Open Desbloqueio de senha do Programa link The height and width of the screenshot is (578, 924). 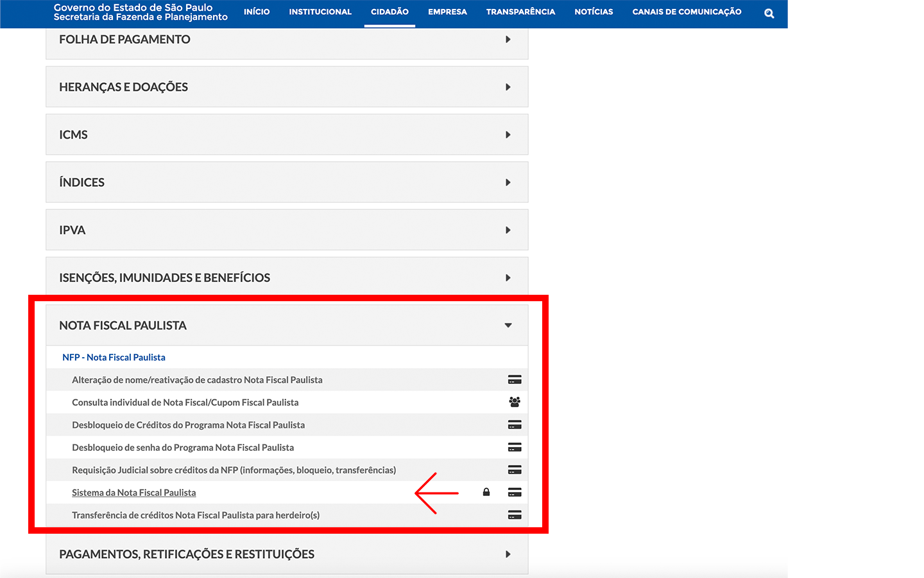click(183, 447)
